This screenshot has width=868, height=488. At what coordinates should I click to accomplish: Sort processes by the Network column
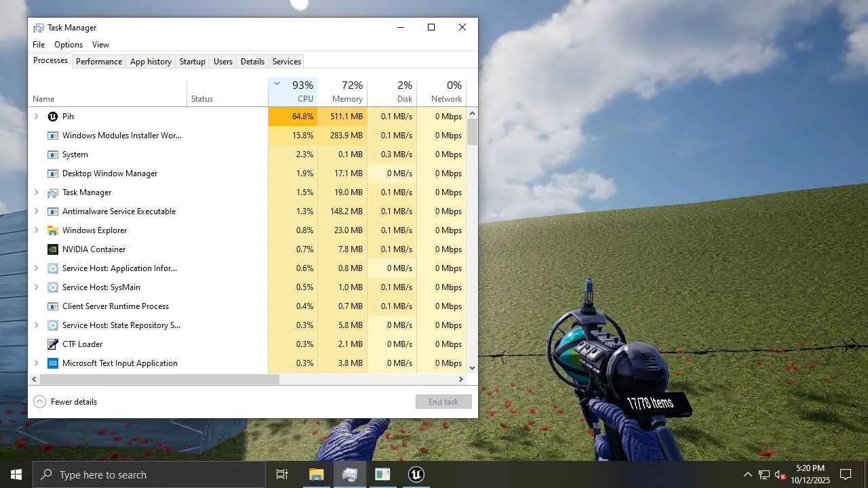coord(441,93)
